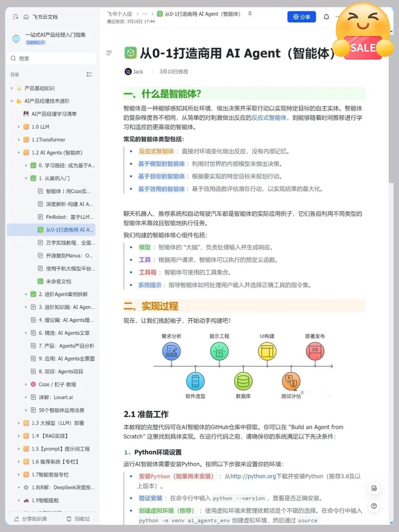Click 分享知识库 button
Image resolution: width=399 pixels, height=532 pixels.
(31, 519)
